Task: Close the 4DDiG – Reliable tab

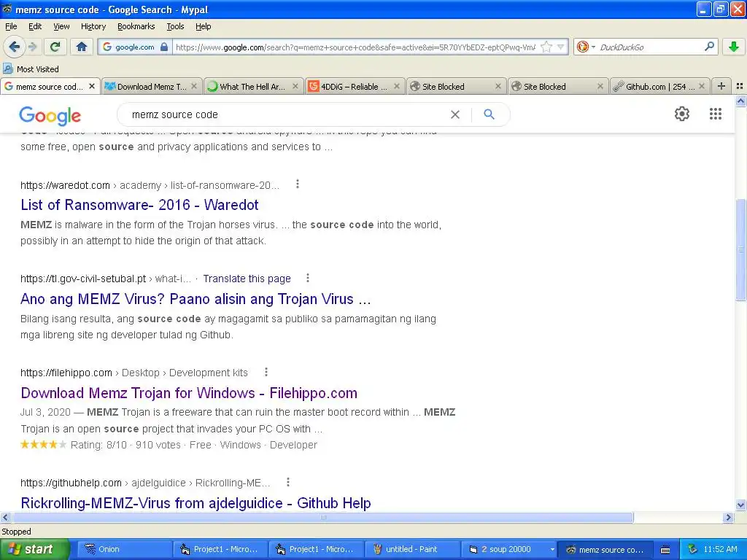Action: coord(396,86)
